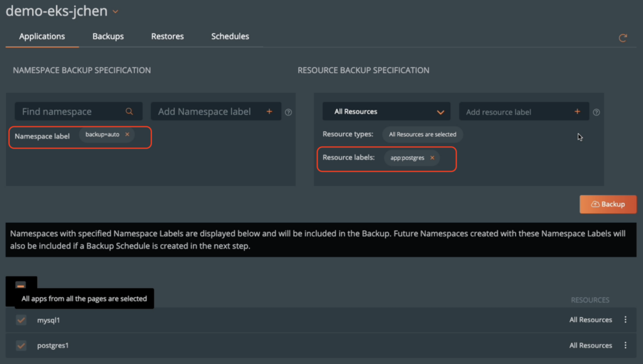Open the All Resources dropdown

pyautogui.click(x=386, y=110)
